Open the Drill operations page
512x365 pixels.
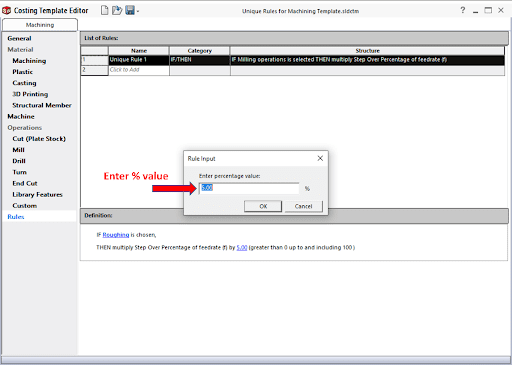pos(19,161)
